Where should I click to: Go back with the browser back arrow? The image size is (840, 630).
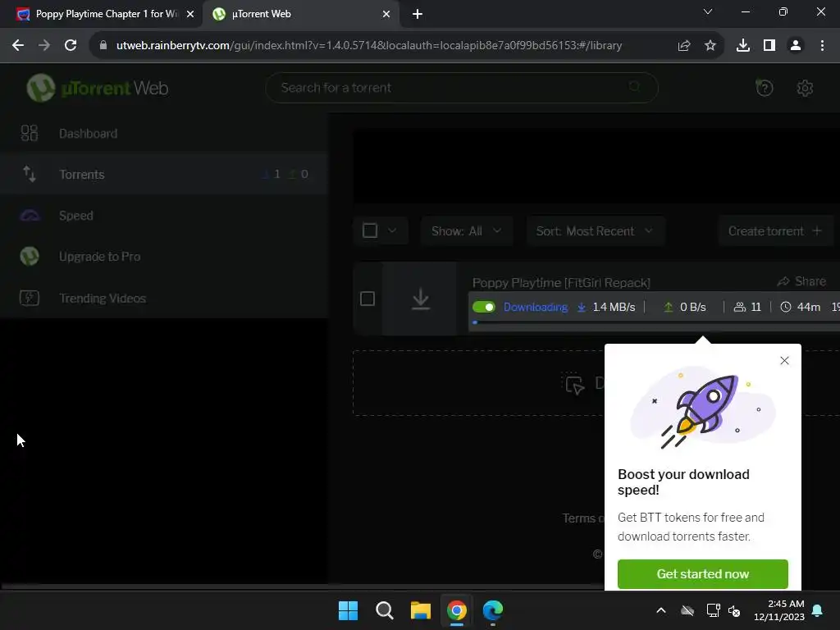tap(18, 46)
